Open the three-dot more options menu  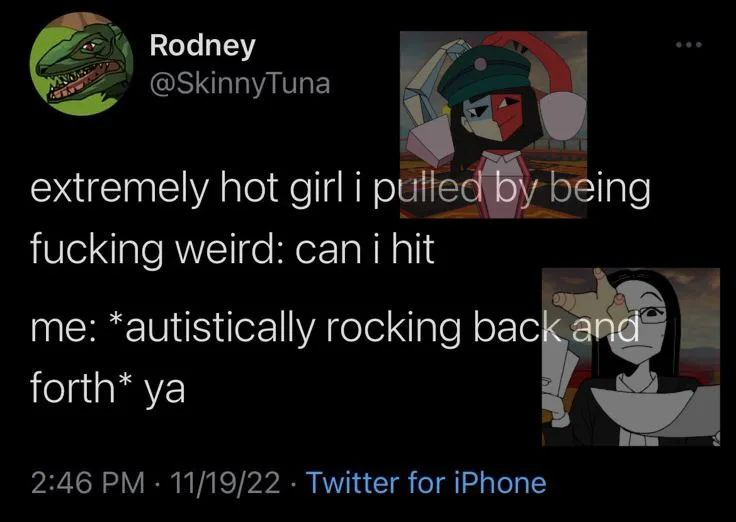point(689,45)
